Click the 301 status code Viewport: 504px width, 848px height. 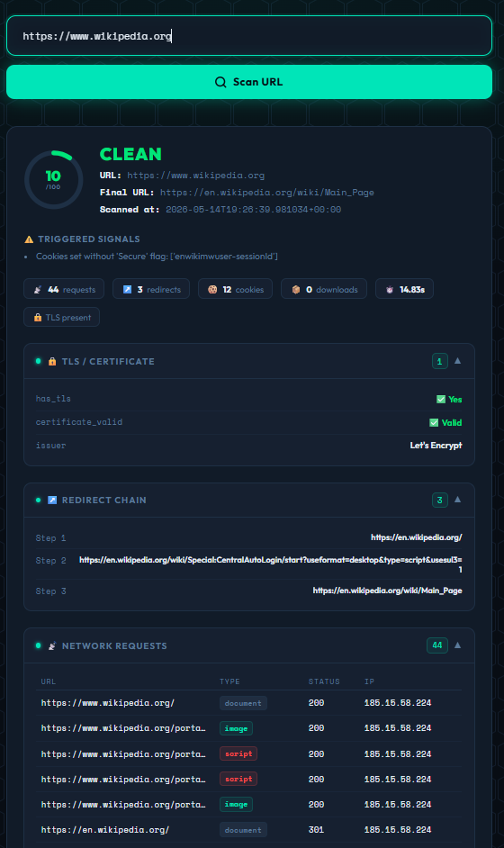tap(316, 830)
